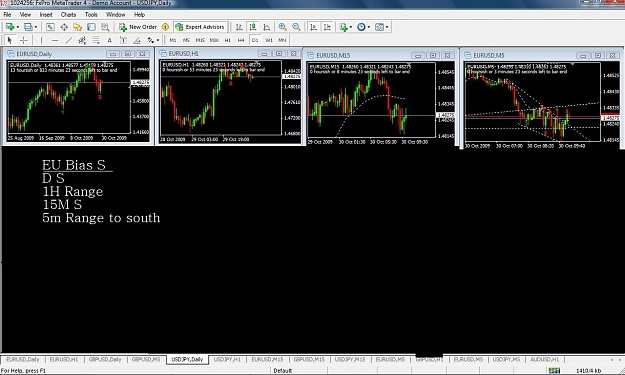Toggle chart auto scroll

point(314,27)
